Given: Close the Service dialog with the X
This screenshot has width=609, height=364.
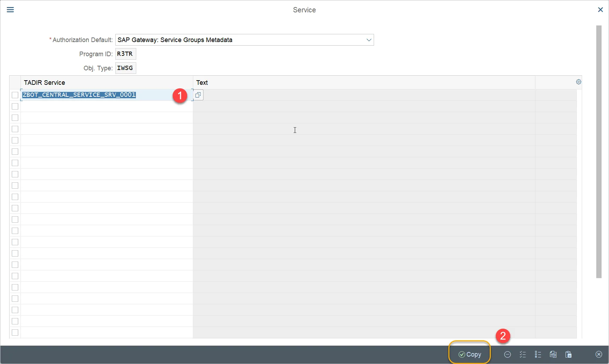Looking at the screenshot, I should pyautogui.click(x=600, y=10).
